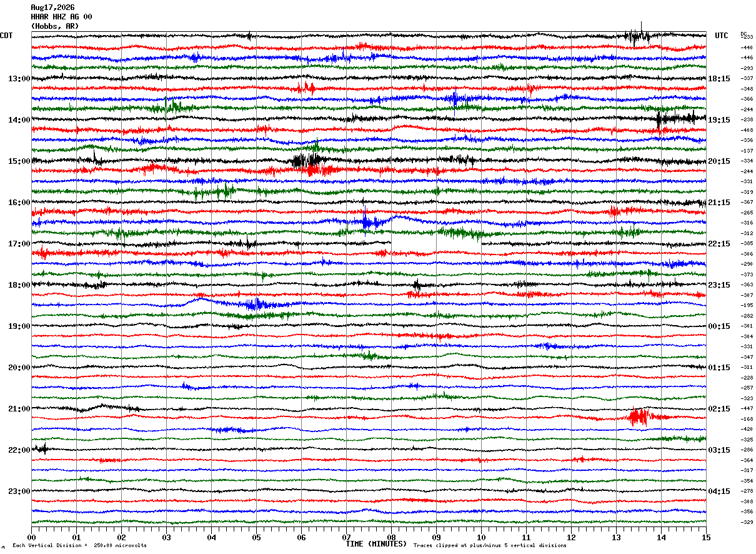Click the 20:15 UTC time label
This screenshot has width=756, height=554.
[719, 161]
